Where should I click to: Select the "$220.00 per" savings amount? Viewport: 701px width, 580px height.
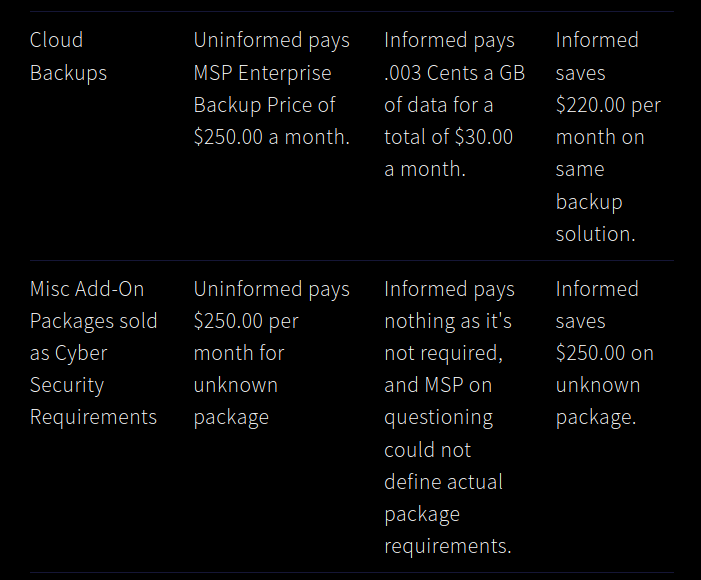click(x=608, y=105)
